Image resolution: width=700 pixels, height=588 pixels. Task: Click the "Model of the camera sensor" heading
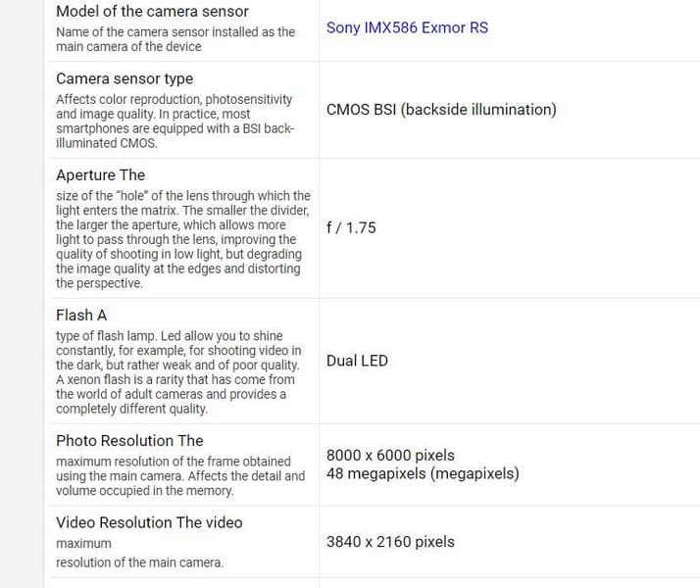click(x=152, y=12)
